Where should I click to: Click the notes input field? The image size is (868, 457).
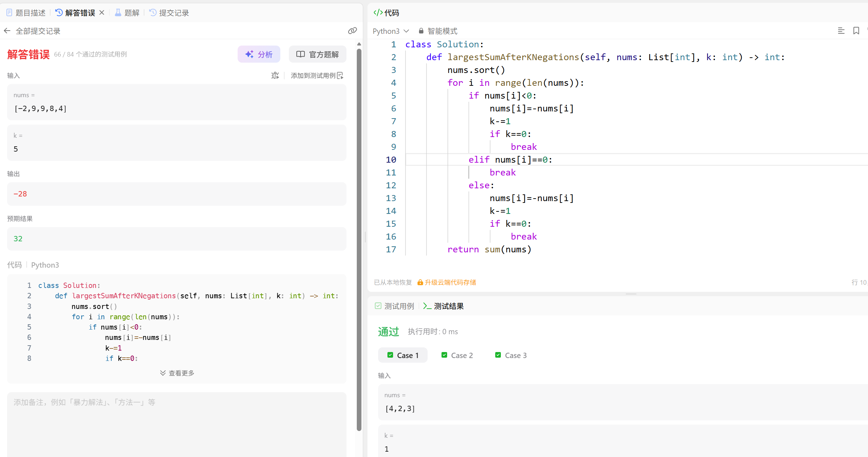[x=177, y=424]
